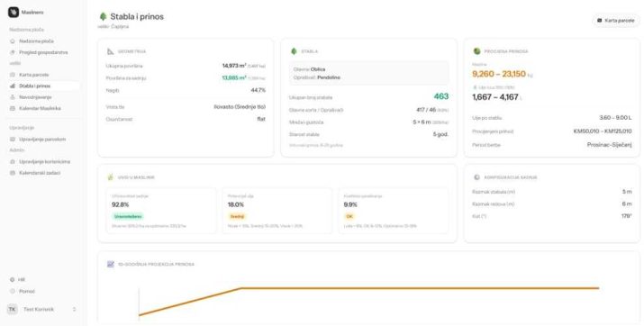Viewport: 644px width, 326px height.
Task: Click the Maslinero app logo icon
Action: [14, 13]
